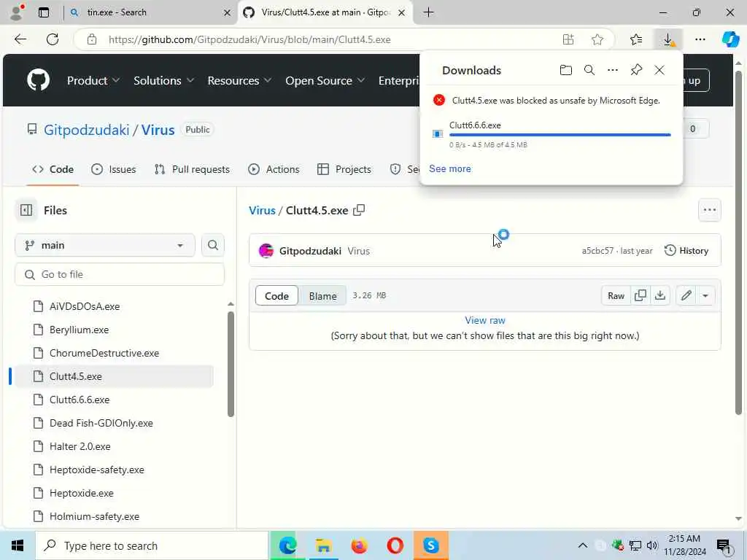This screenshot has width=747, height=560.
Task: Open File Explorer from the taskbar
Action: 323,545
